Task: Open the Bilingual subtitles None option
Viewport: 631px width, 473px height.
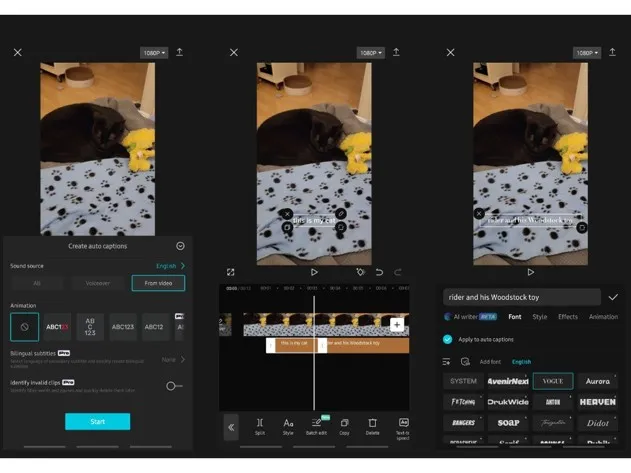Action: [x=173, y=359]
